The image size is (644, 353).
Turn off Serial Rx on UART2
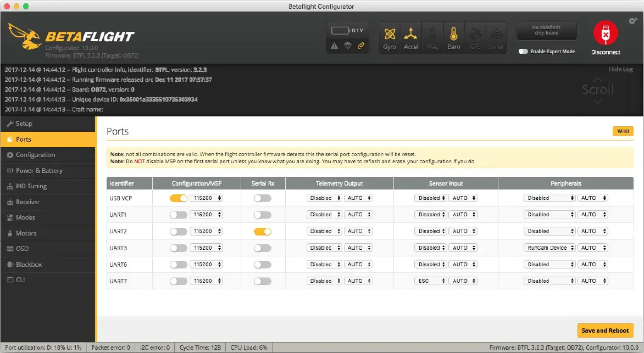[263, 232]
